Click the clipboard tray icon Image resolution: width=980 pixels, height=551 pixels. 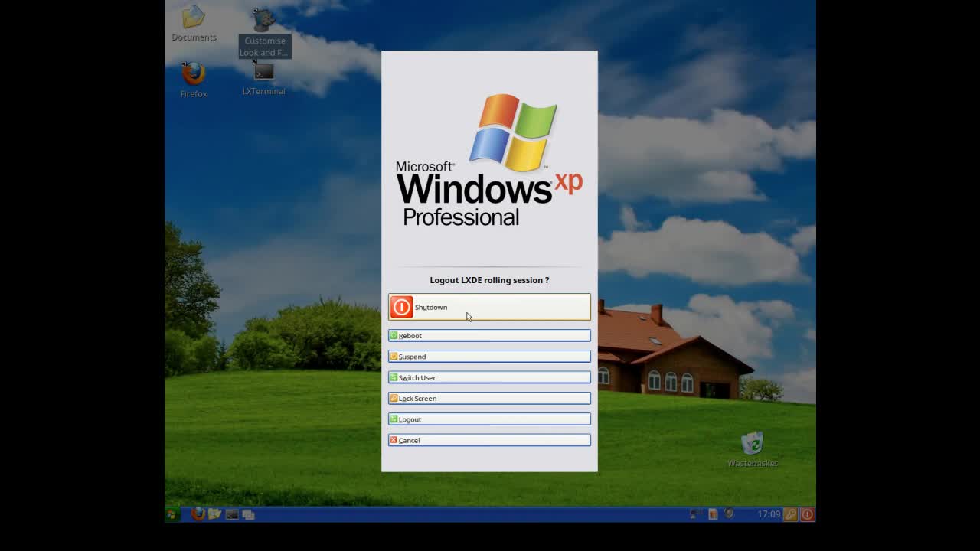(712, 514)
